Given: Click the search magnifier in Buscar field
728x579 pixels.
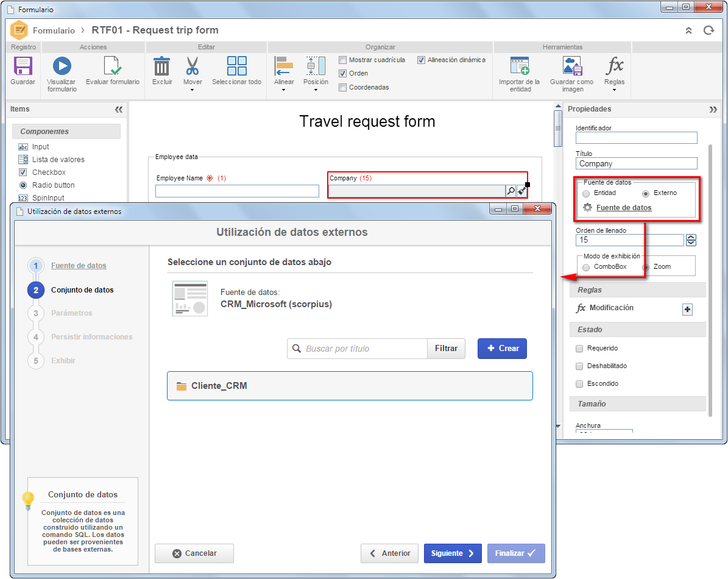Looking at the screenshot, I should [x=296, y=348].
